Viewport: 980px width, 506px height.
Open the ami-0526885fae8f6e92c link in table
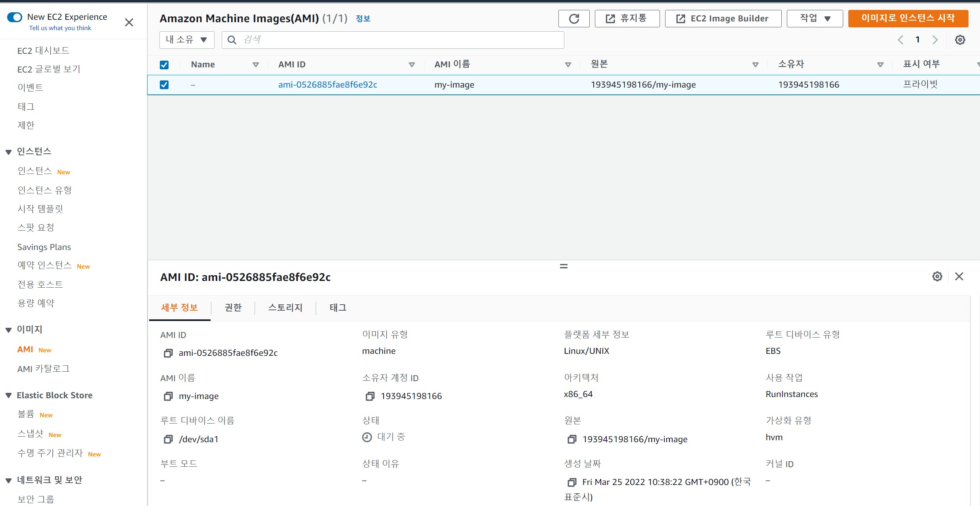point(328,85)
